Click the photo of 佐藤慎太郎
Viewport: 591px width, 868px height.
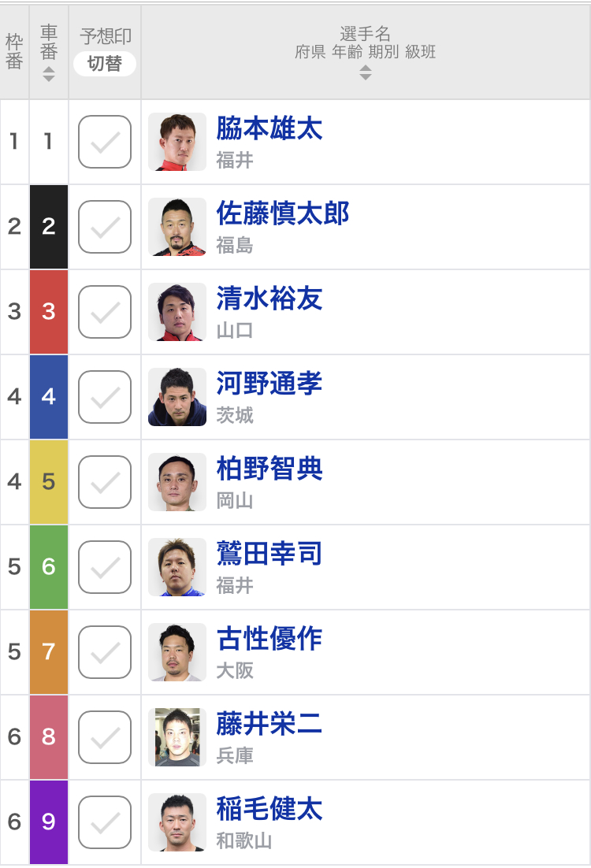click(177, 227)
